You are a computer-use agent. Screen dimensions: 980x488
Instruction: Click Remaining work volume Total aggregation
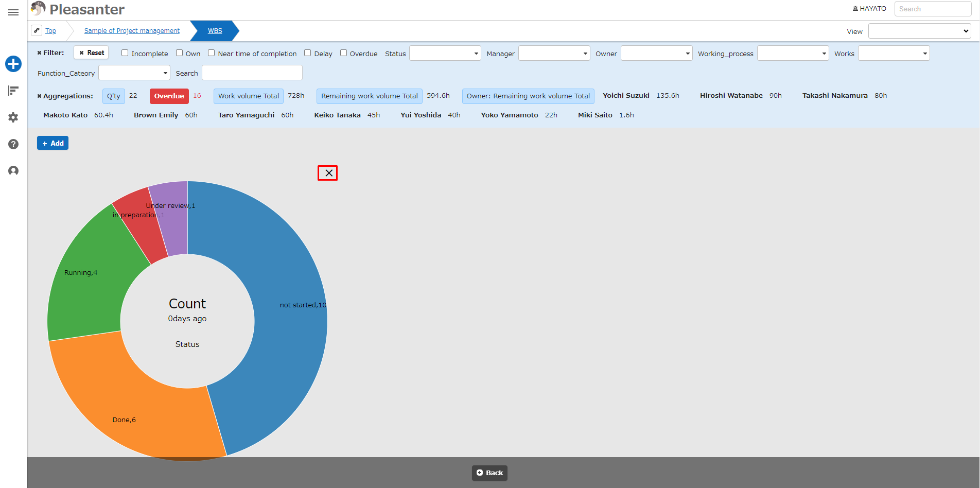[x=370, y=96]
